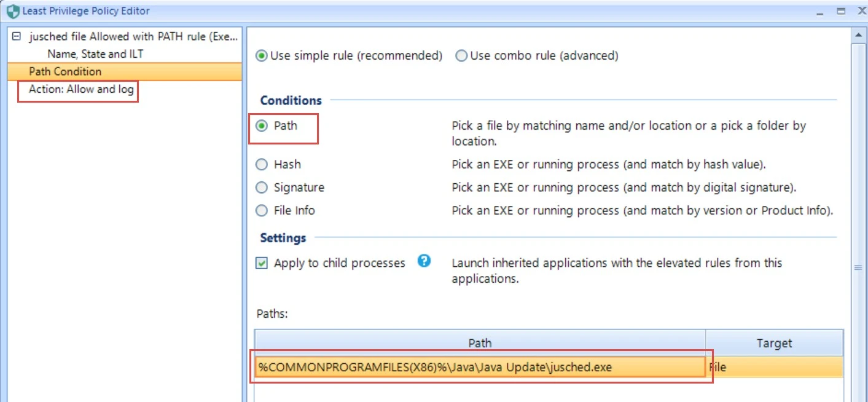868x402 pixels.
Task: Select File Info condition matching
Action: [x=262, y=210]
